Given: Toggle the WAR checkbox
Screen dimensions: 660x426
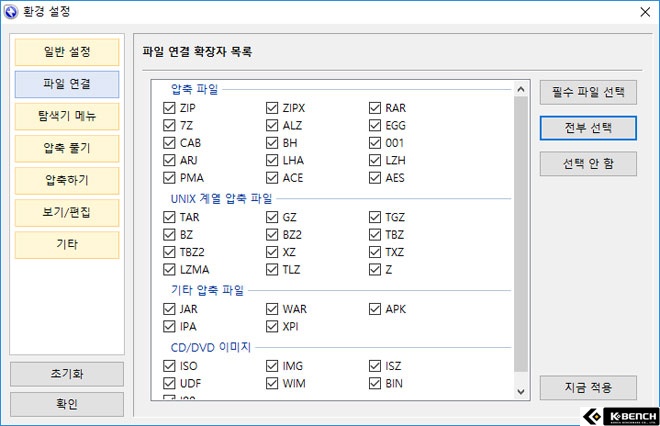Looking at the screenshot, I should (272, 309).
